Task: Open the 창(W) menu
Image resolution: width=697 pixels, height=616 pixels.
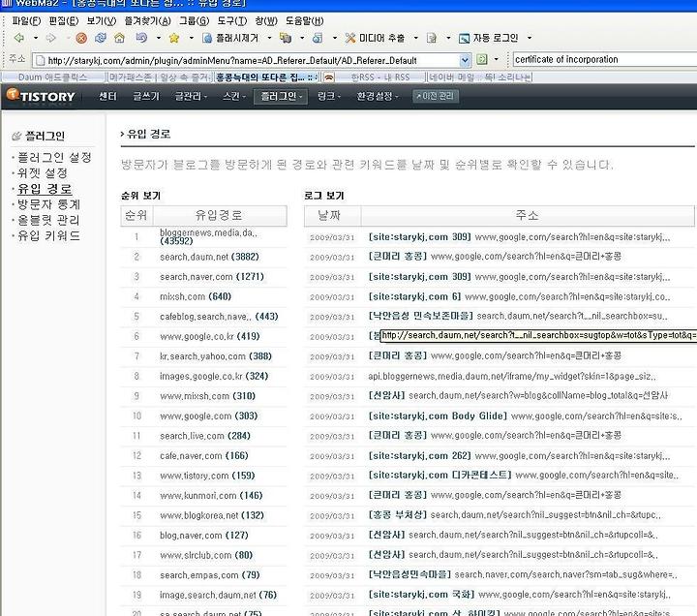Action: 266,21
